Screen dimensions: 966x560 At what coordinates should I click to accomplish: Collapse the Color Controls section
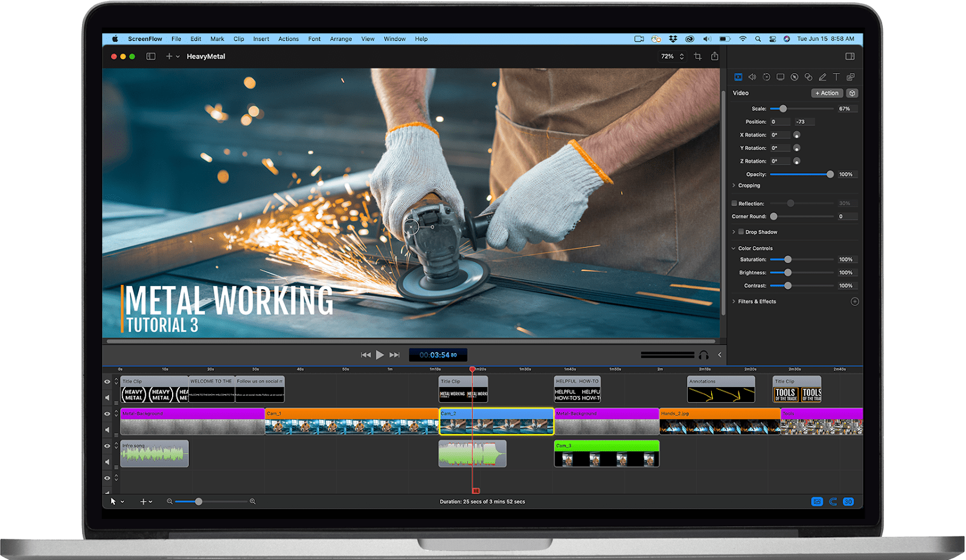pos(732,248)
